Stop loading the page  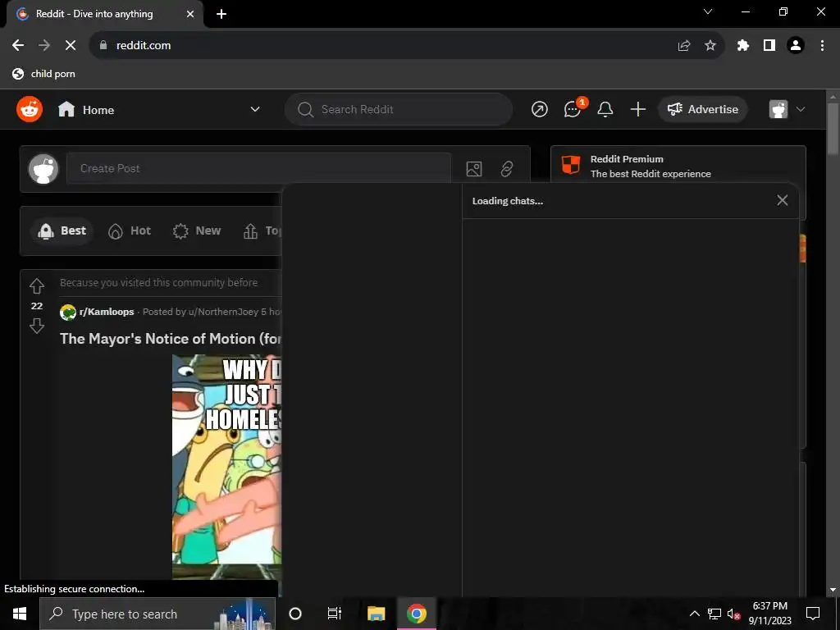click(71, 46)
